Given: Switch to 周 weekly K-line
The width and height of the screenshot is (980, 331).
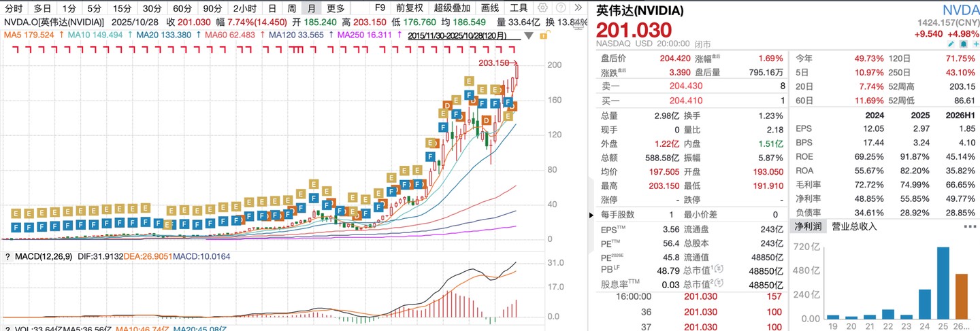Looking at the screenshot, I should pos(291,9).
